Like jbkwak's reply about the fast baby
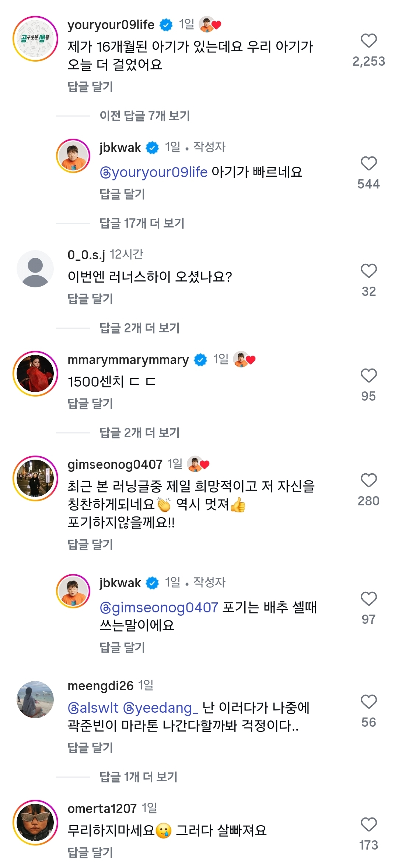 369,164
